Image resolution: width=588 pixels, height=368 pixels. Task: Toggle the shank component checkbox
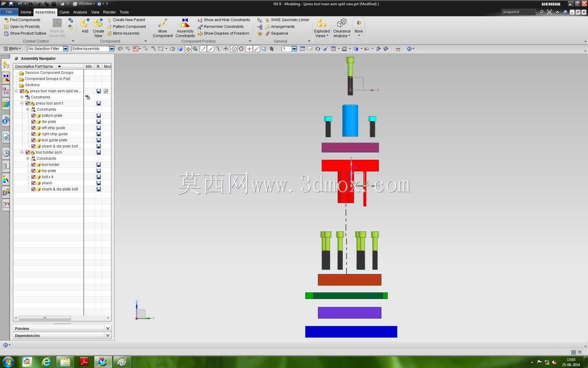click(33, 183)
